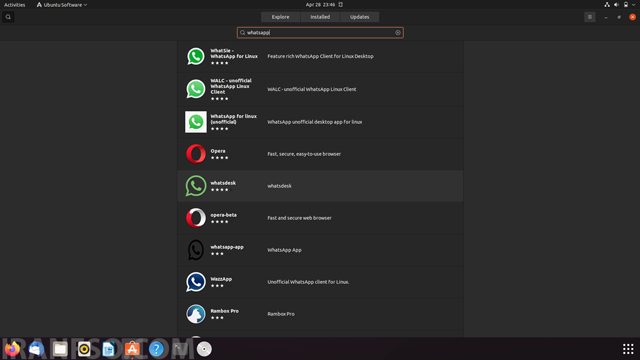Viewport: 640px width, 360px height.
Task: Click the whatsdesk app icon
Action: [x=196, y=186]
